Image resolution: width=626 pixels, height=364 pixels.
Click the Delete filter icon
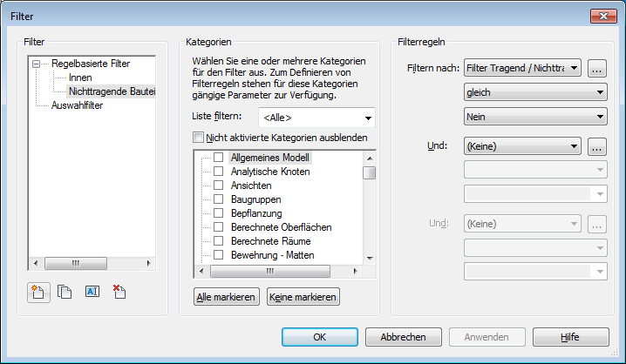click(119, 293)
